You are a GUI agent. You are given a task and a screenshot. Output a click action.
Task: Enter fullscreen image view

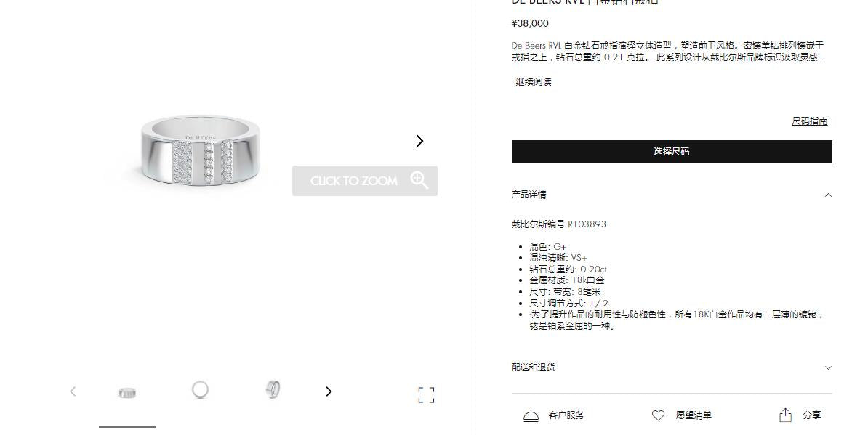pyautogui.click(x=426, y=394)
